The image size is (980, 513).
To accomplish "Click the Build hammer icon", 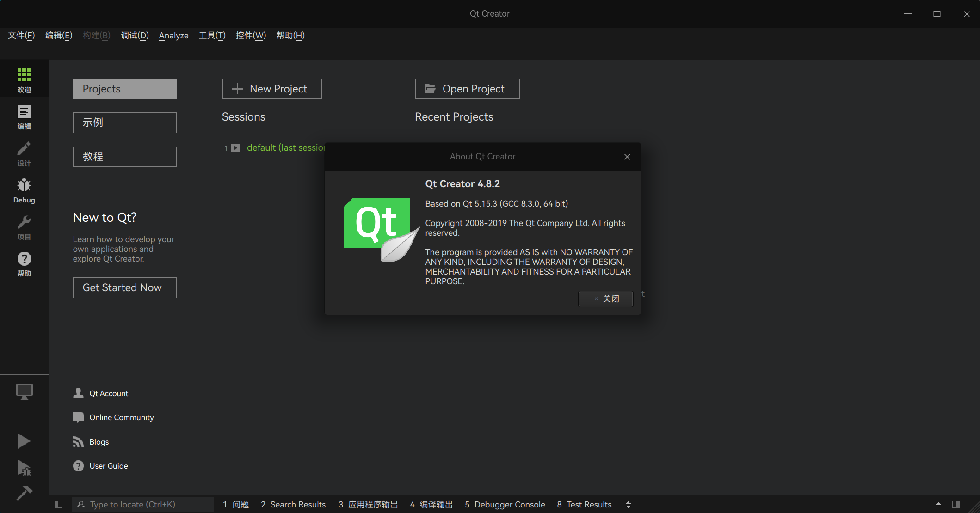I will 24,493.
